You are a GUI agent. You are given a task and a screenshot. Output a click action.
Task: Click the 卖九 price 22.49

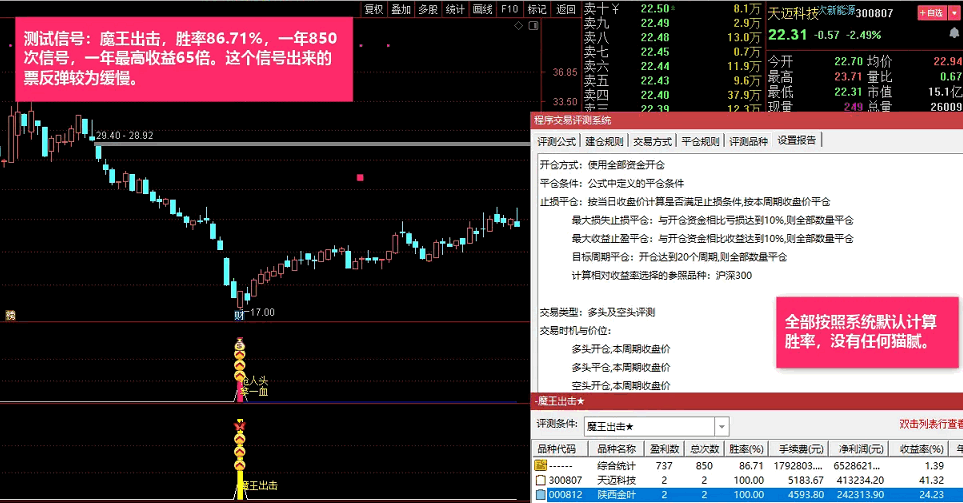click(x=655, y=23)
